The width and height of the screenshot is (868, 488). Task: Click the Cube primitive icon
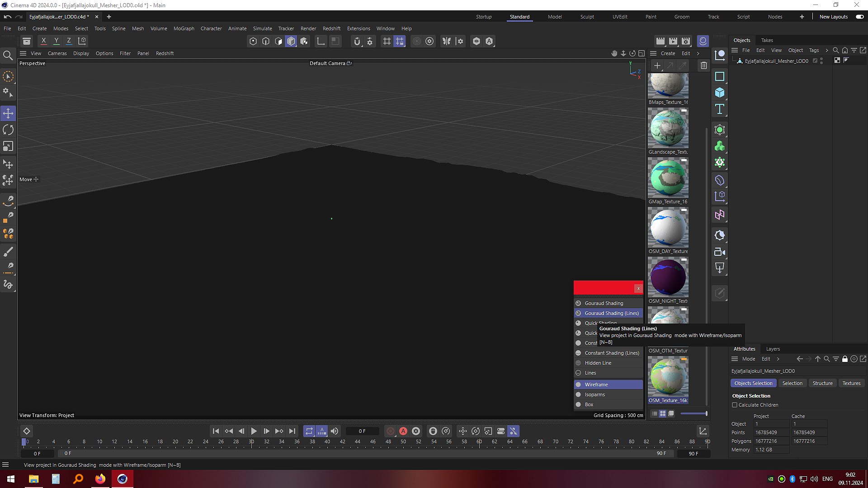tap(720, 93)
